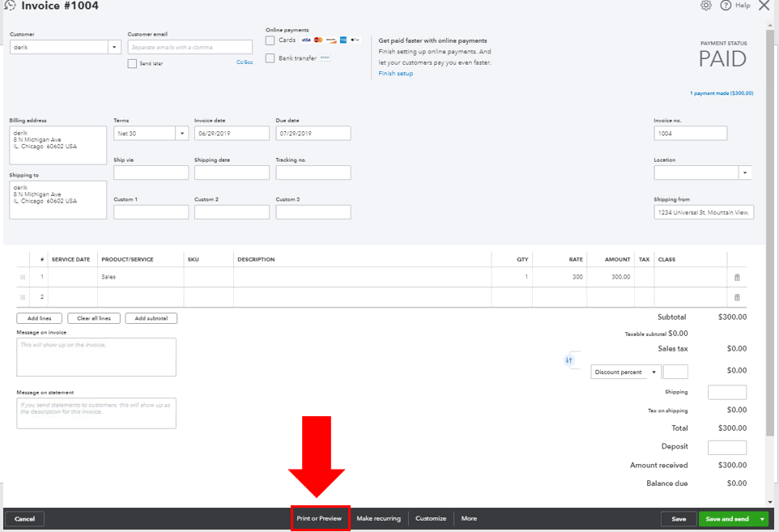Open the Cc/Bcc link
Viewport: 779px width, 532px height.
tap(245, 62)
